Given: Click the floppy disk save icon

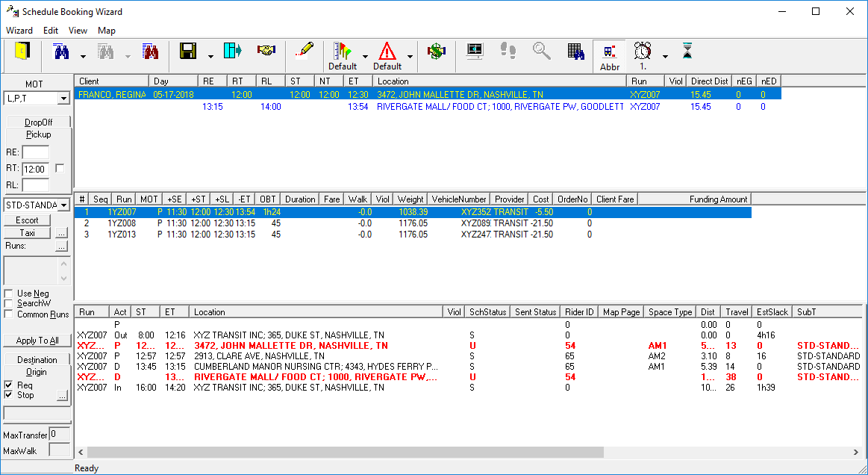Looking at the screenshot, I should 188,52.
